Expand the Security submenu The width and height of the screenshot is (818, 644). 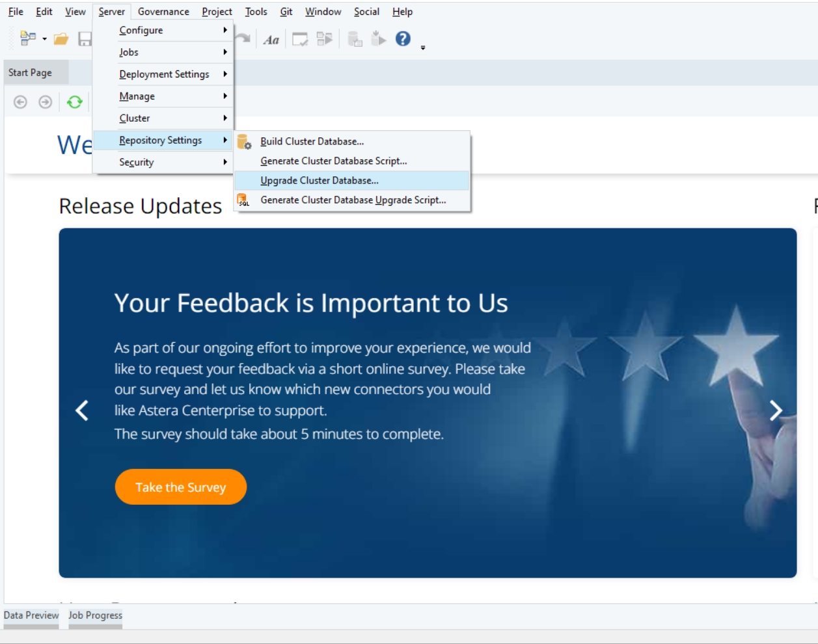[163, 163]
